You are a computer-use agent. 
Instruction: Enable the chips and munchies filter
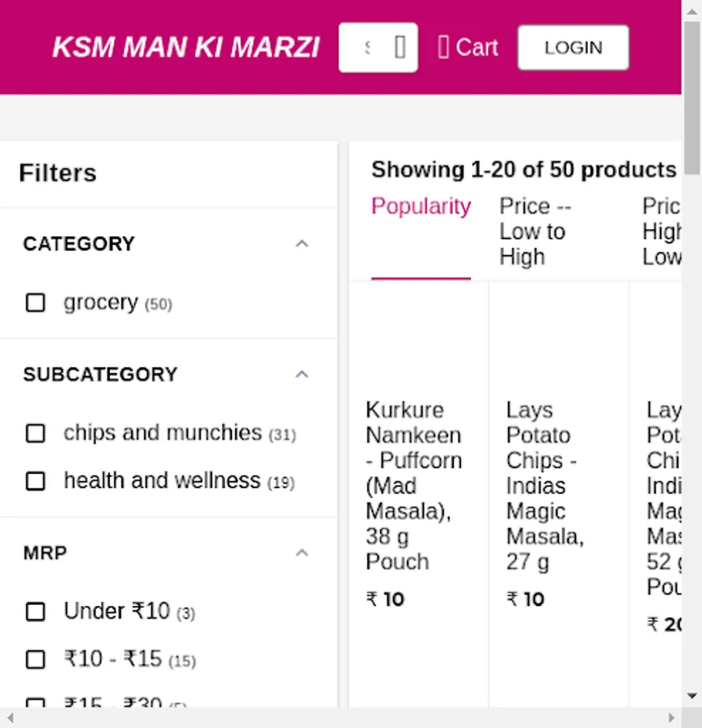(x=36, y=434)
